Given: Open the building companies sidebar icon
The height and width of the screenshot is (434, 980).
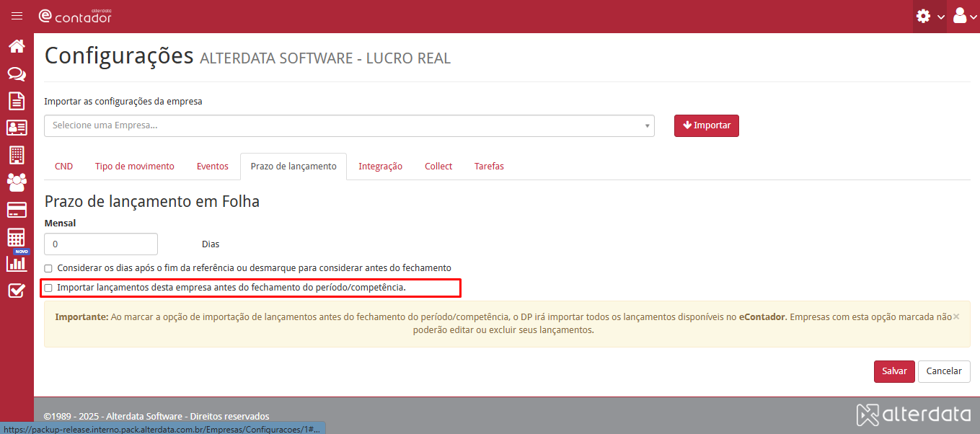Looking at the screenshot, I should 17,154.
